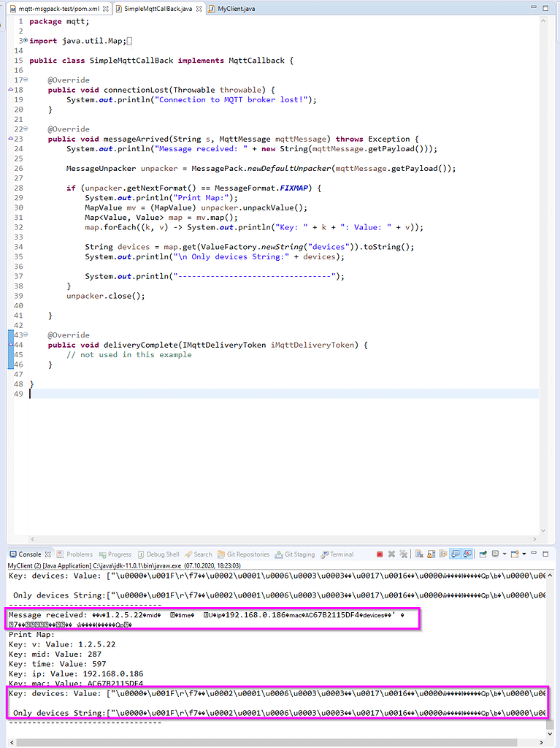
Task: Click the Display Selected Console icon
Action: (x=496, y=554)
